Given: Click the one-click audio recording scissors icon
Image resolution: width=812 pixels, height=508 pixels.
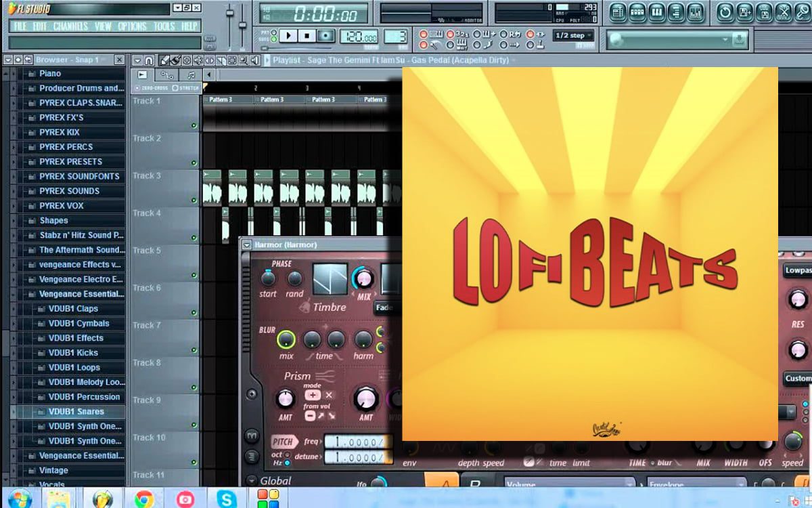Looking at the screenshot, I should click(x=783, y=12).
